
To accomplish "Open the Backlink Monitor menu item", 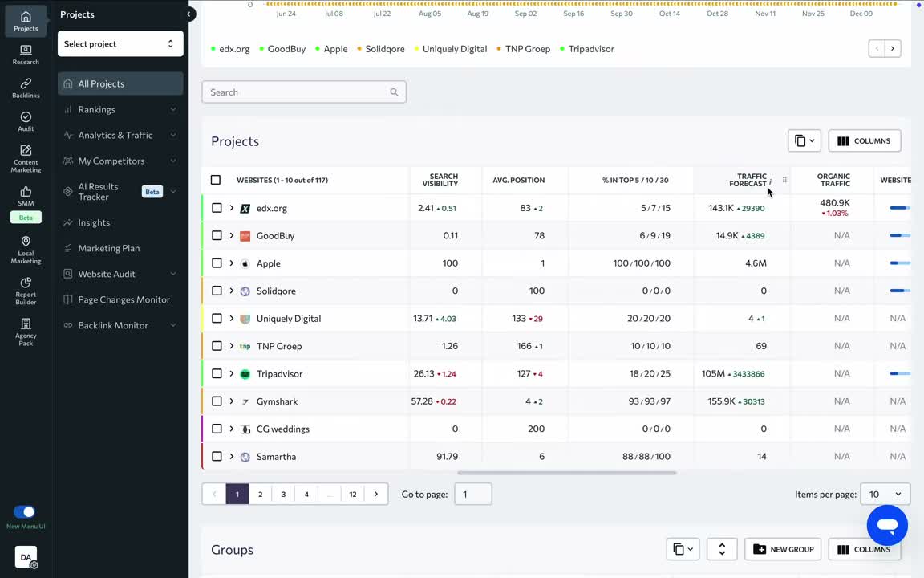I will coord(120,326).
